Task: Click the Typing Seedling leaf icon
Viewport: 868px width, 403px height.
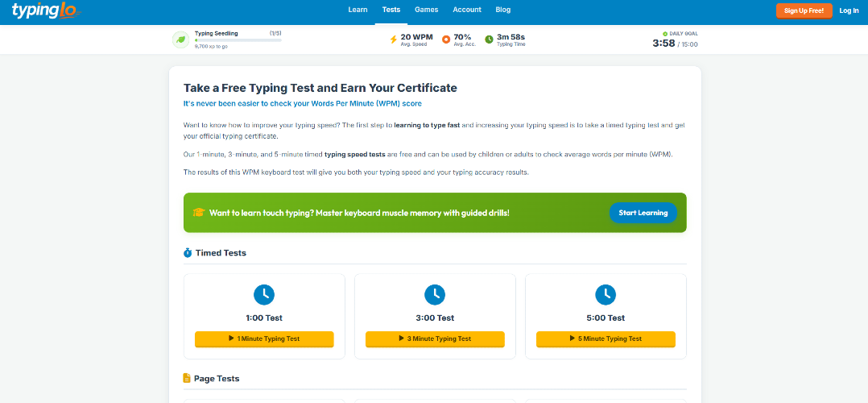Action: coord(181,39)
